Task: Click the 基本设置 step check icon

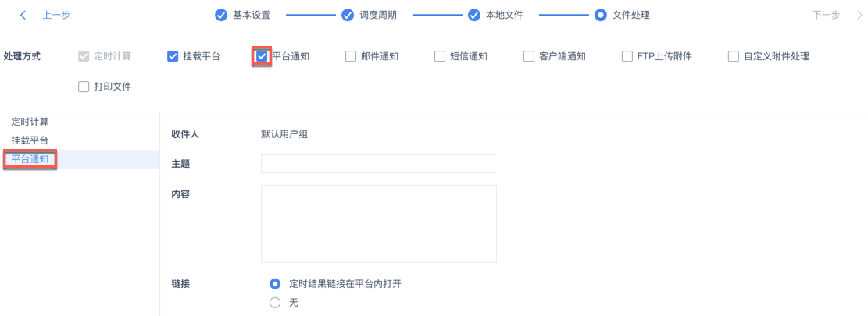Action: pos(221,15)
